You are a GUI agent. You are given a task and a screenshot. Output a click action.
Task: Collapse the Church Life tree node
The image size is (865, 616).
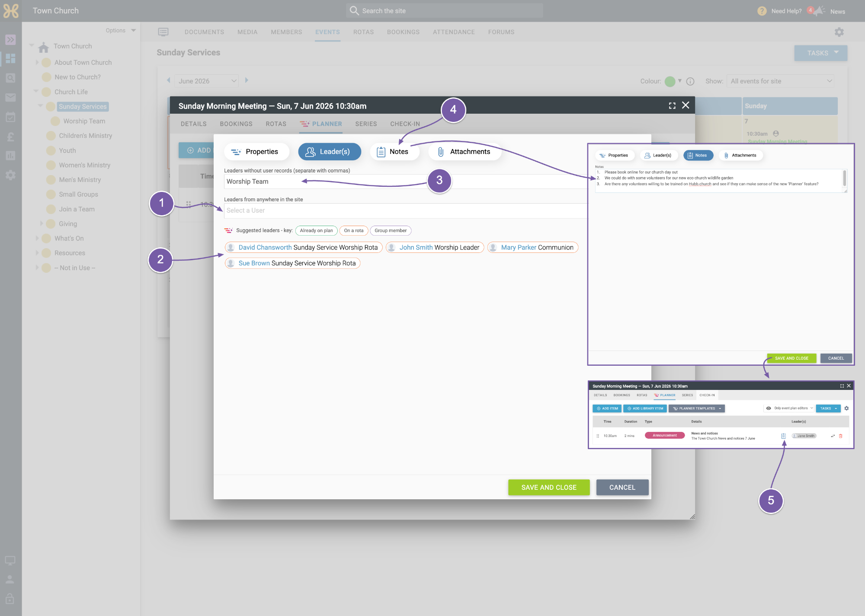point(36,91)
